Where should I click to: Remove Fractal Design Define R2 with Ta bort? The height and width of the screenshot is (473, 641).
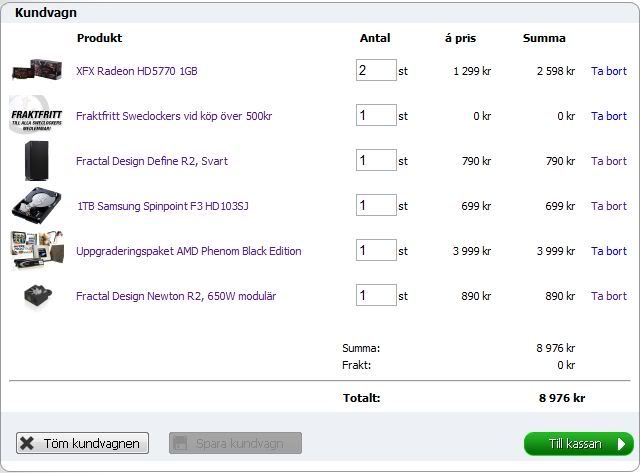click(x=609, y=161)
